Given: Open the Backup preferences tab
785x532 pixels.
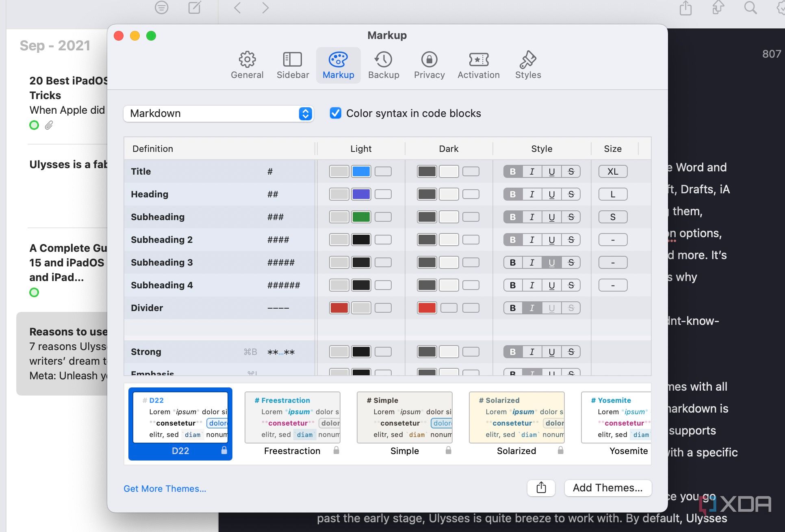Looking at the screenshot, I should tap(384, 65).
